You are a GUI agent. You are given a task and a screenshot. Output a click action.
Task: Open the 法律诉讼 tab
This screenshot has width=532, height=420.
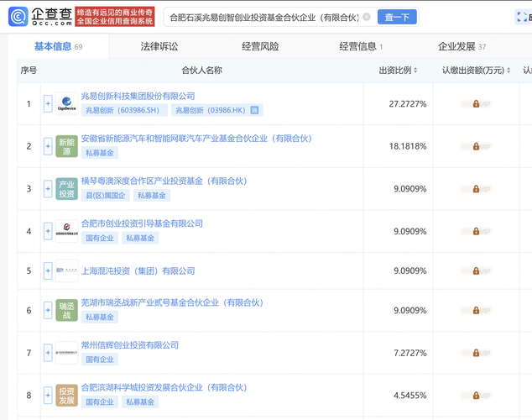159,46
